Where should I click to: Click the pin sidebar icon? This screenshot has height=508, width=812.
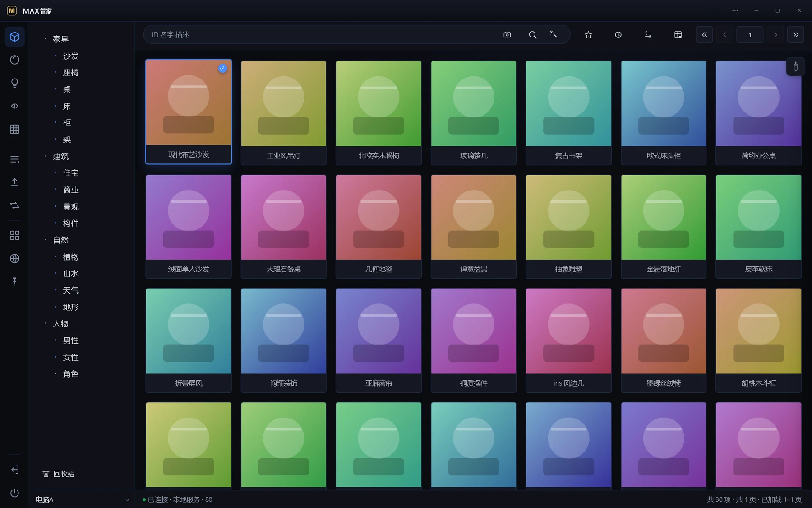(14, 281)
